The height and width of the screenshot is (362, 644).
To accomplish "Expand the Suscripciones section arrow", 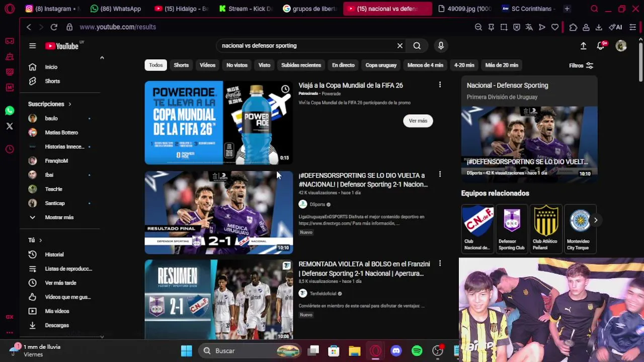I will tap(69, 104).
